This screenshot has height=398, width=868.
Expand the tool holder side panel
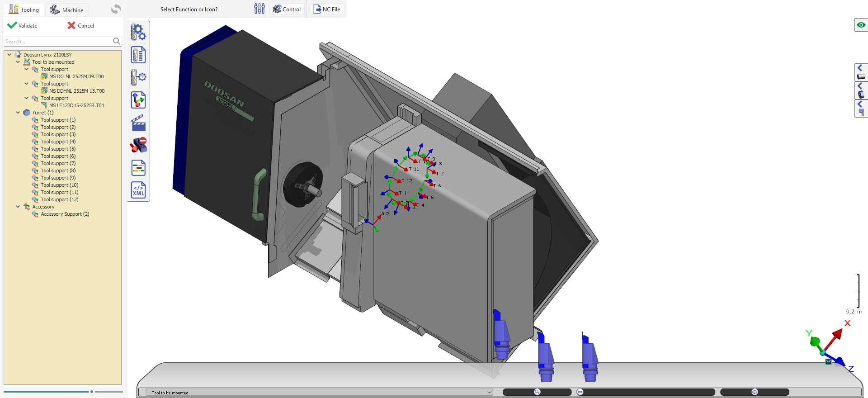(x=861, y=109)
